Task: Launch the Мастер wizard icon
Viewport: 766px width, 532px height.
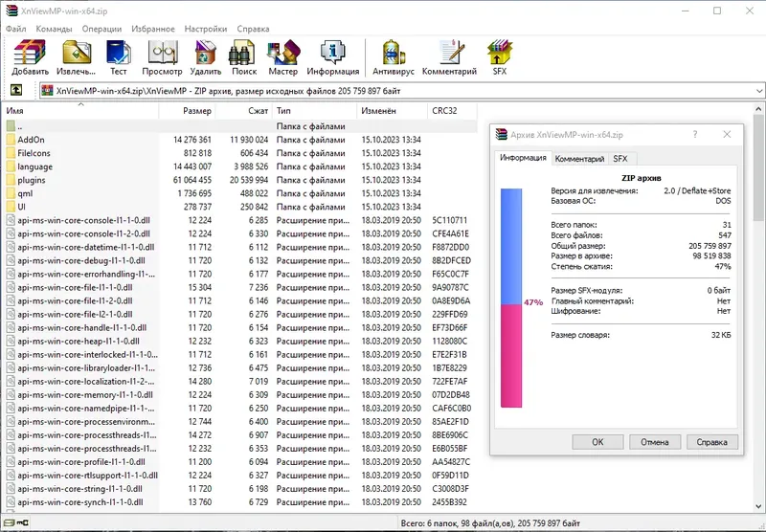Action: click(282, 53)
